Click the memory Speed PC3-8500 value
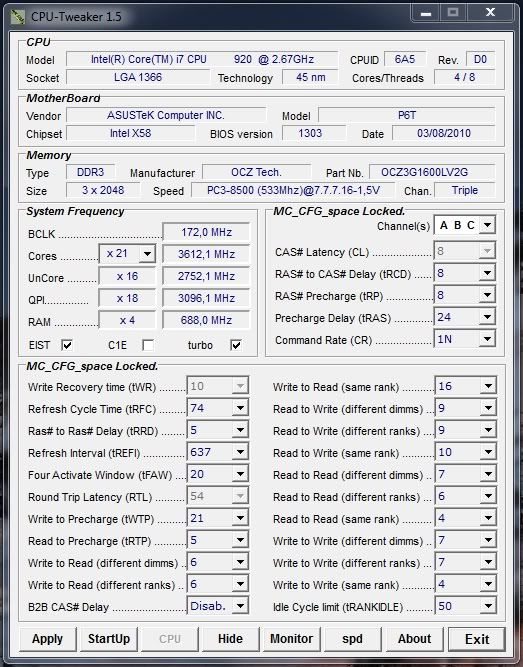 pyautogui.click(x=293, y=190)
